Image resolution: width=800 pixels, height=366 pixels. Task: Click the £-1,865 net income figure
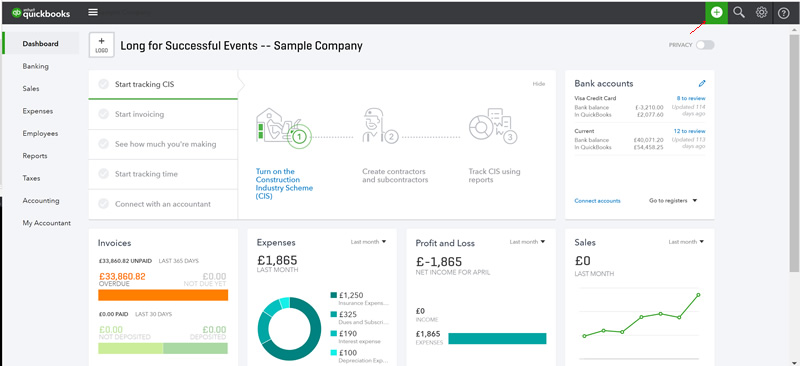(x=439, y=261)
